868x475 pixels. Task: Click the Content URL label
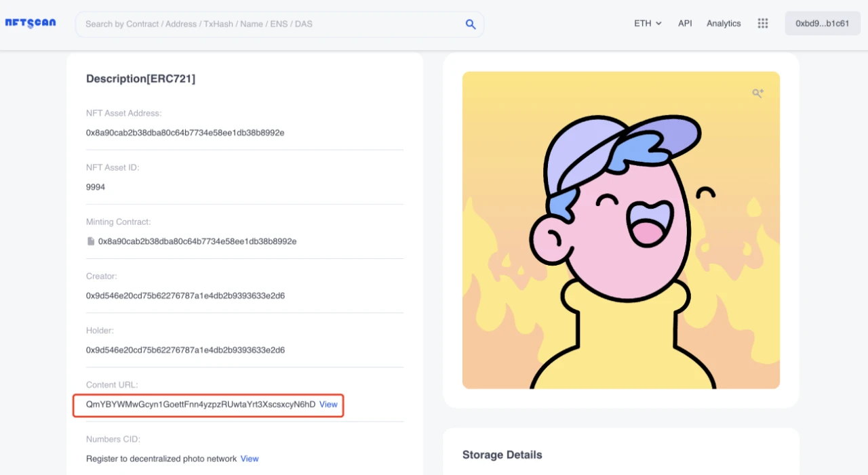pyautogui.click(x=112, y=385)
